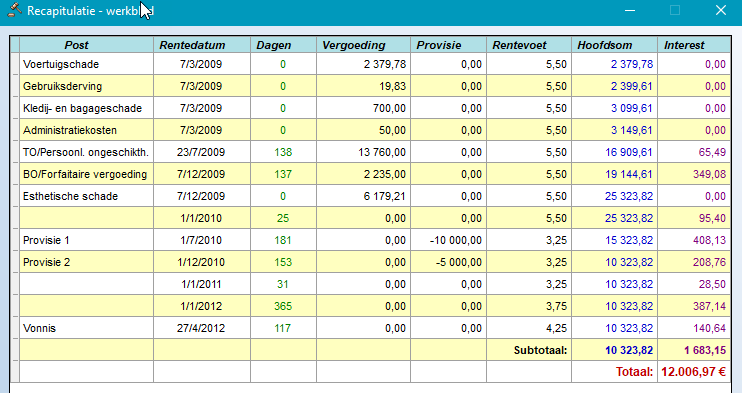742x393 pixels.
Task: Click the Interest value 95,40
Action: (712, 218)
